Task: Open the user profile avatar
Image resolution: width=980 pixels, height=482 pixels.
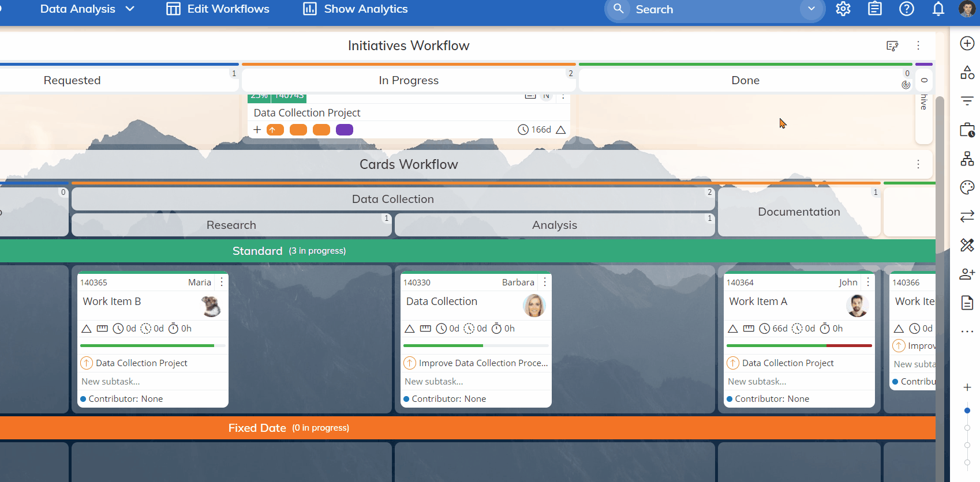Action: (x=967, y=9)
